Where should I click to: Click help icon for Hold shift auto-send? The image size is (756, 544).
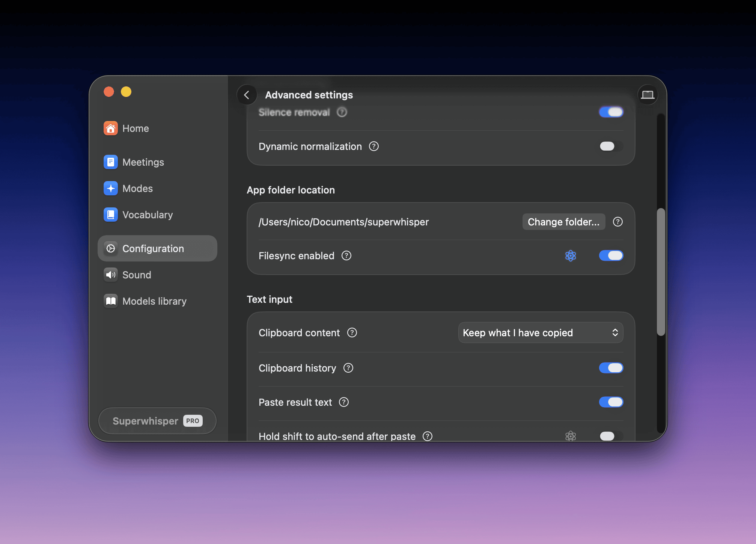tap(427, 436)
